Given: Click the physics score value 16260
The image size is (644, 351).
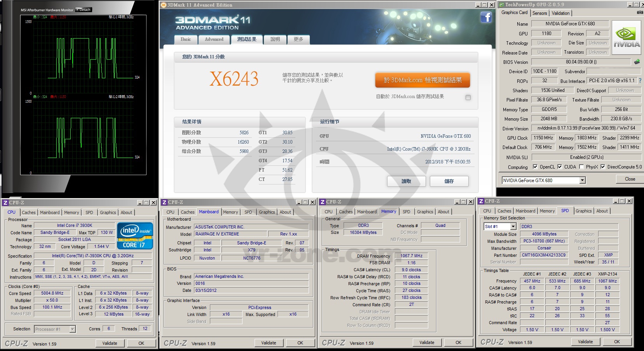Looking at the screenshot, I should point(243,142).
